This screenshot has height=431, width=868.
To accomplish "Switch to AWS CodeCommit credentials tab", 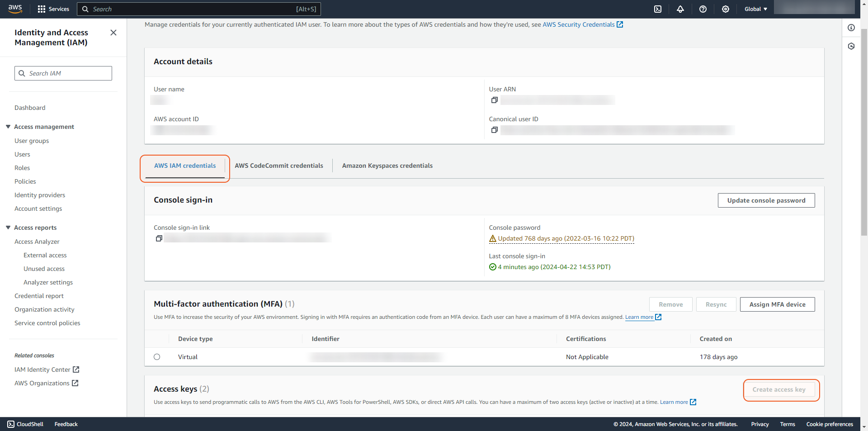I will [279, 166].
